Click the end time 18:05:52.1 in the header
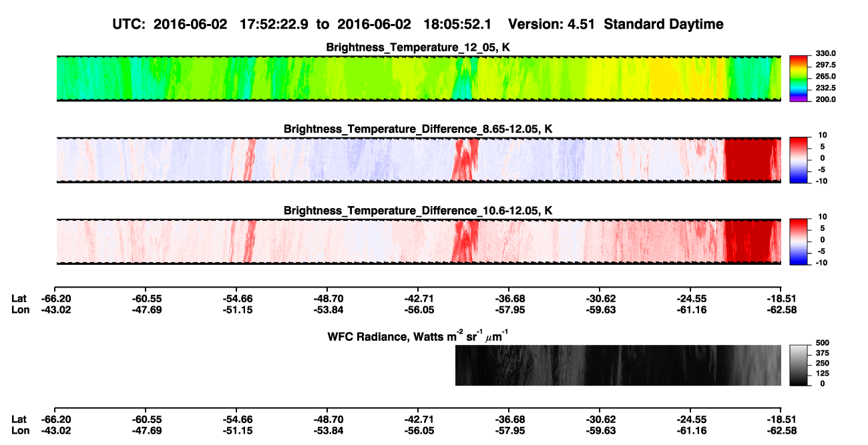868x445 pixels. [x=459, y=25]
